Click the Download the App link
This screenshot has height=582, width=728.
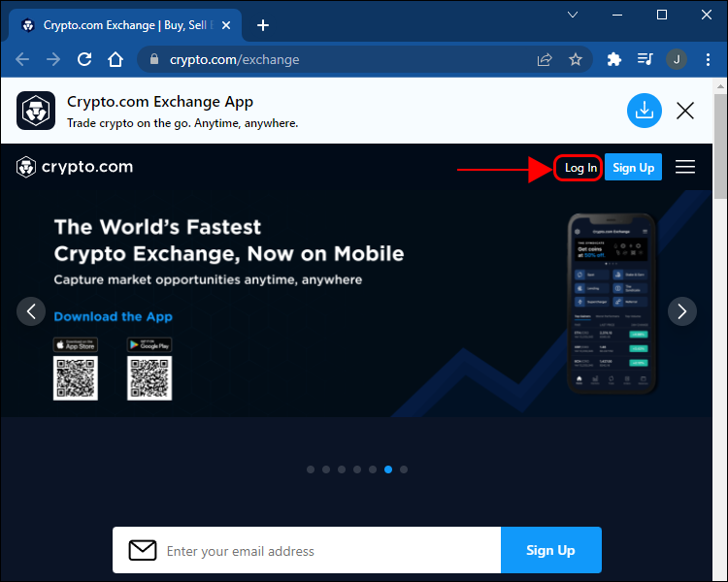click(113, 316)
